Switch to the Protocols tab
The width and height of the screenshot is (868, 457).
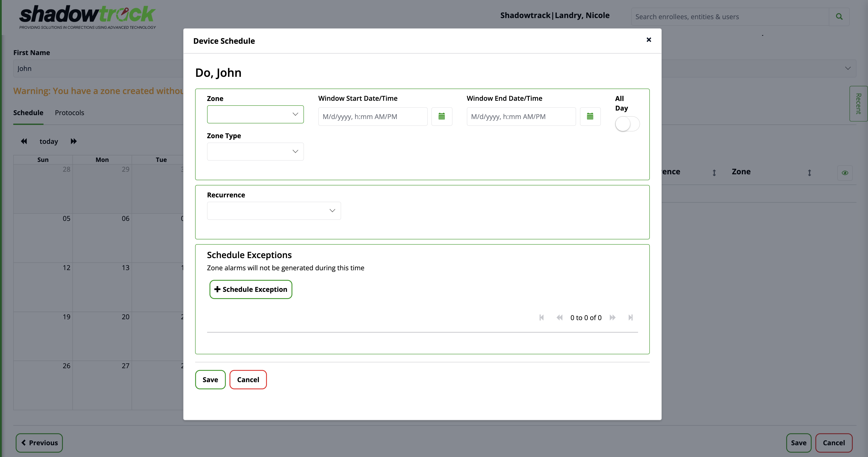pos(69,113)
